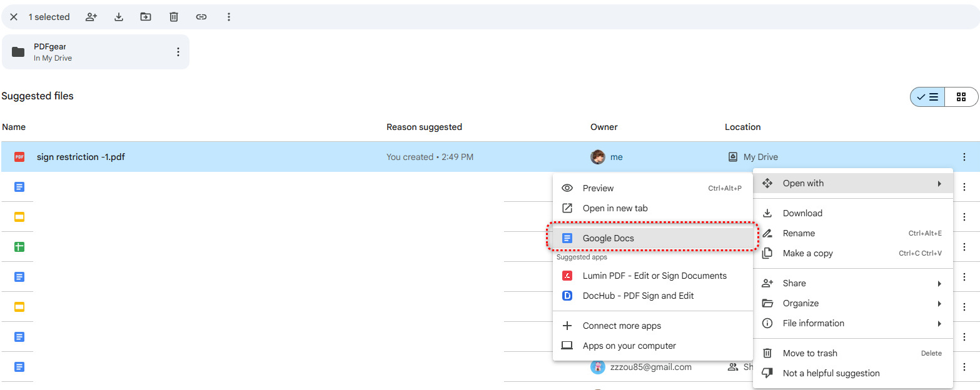Open Lumin PDF - Edit or Sign Documents
Image resolution: width=980 pixels, height=390 pixels.
coord(654,276)
